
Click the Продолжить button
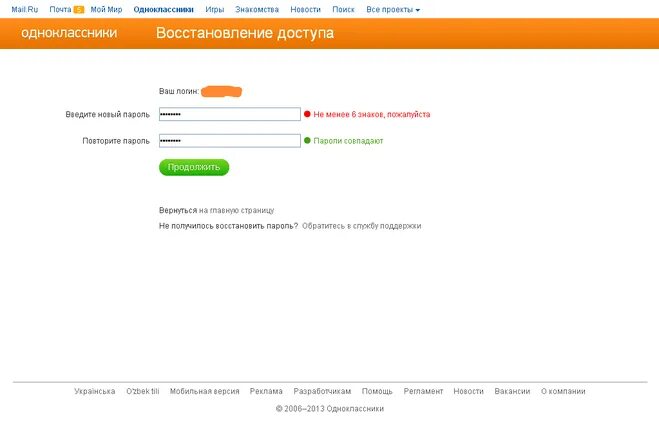click(x=194, y=167)
